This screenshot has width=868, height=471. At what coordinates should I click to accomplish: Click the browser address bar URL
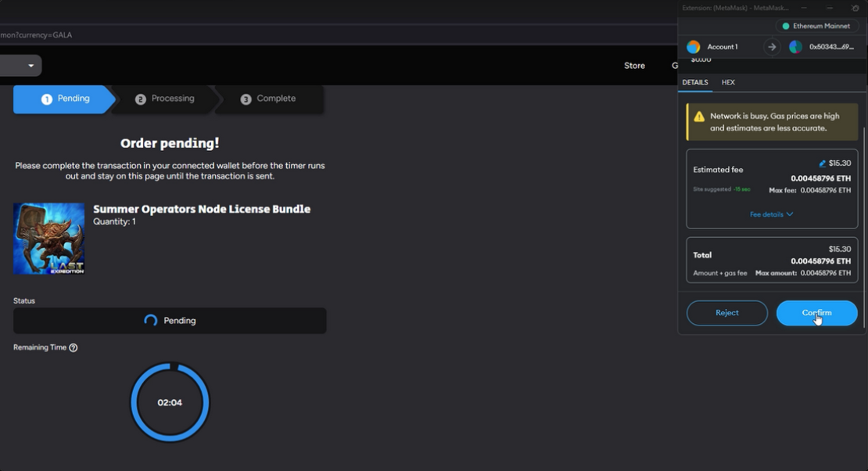pos(36,35)
